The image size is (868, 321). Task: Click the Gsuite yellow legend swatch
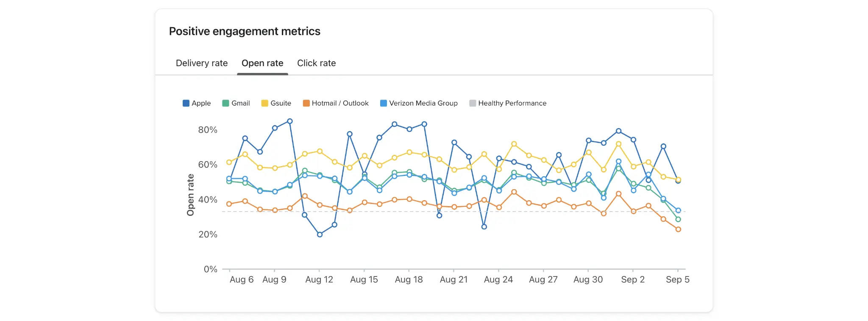(x=264, y=103)
